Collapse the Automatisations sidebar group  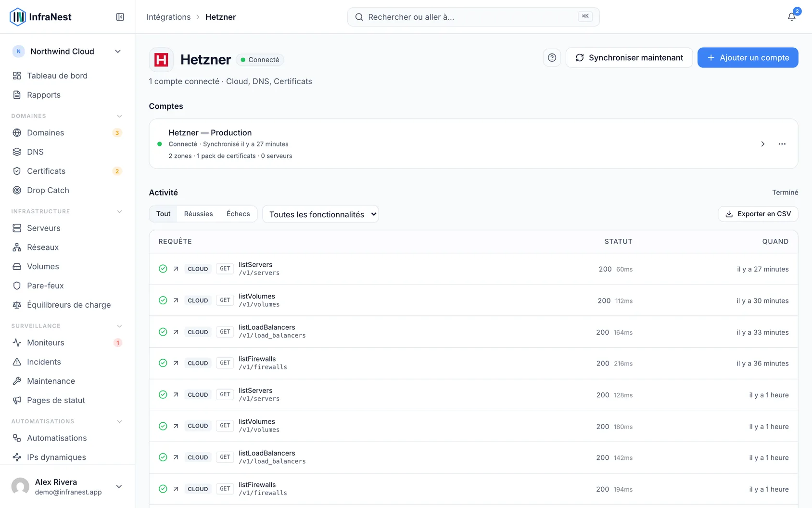pyautogui.click(x=120, y=421)
